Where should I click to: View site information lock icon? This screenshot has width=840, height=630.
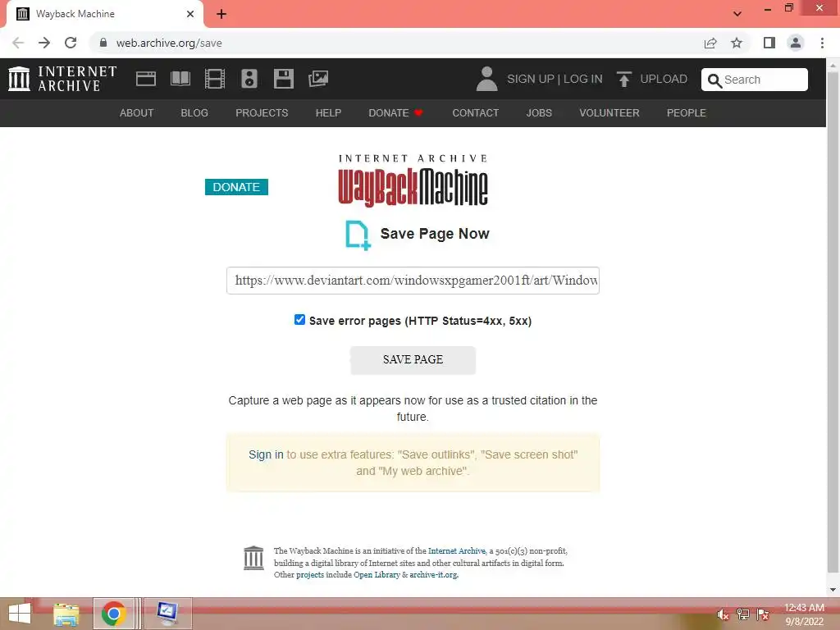coord(103,43)
